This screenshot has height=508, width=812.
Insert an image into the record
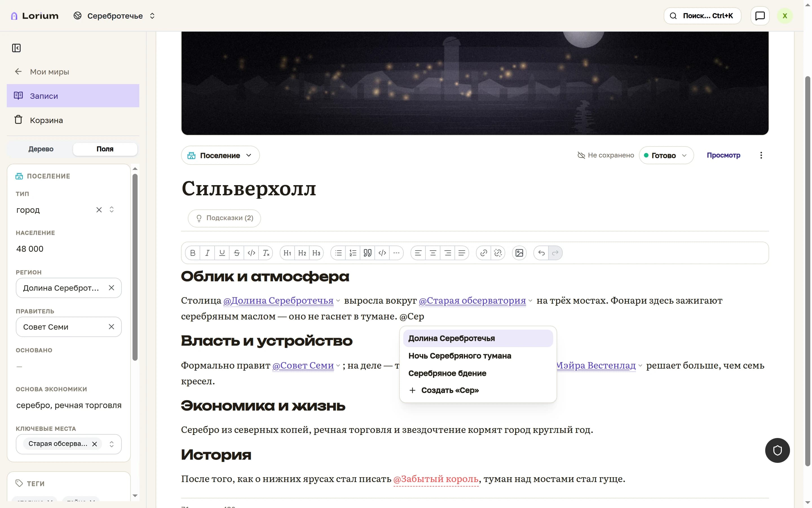coord(519,253)
